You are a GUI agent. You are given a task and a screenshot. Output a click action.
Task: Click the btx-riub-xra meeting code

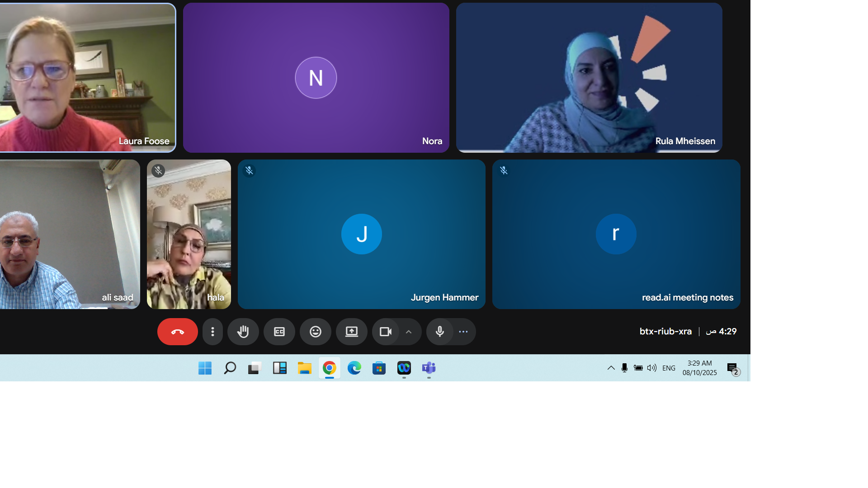tap(665, 331)
